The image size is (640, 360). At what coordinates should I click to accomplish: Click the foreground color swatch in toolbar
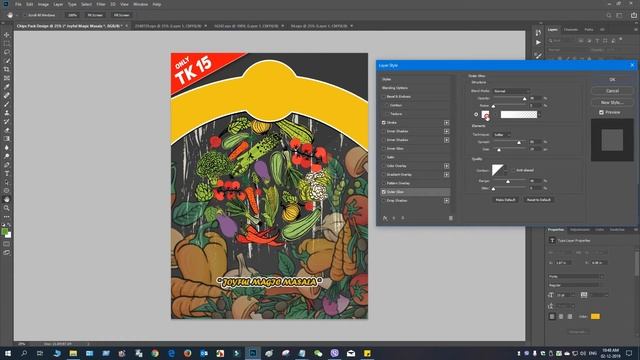tap(5, 232)
